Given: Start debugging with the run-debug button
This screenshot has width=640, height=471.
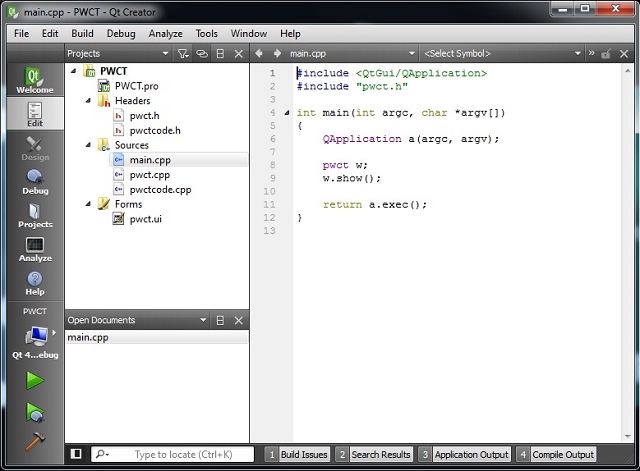Looking at the screenshot, I should (35, 411).
